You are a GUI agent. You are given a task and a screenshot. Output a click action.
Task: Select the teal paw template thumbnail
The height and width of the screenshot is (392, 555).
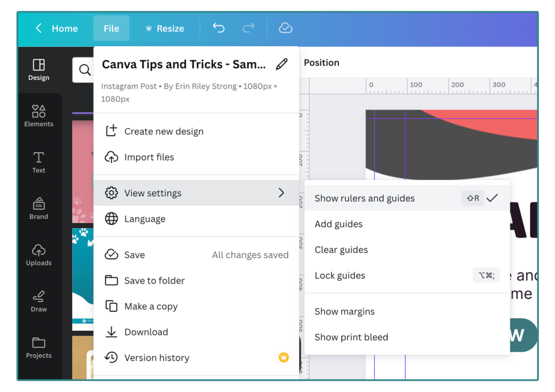[x=83, y=279]
